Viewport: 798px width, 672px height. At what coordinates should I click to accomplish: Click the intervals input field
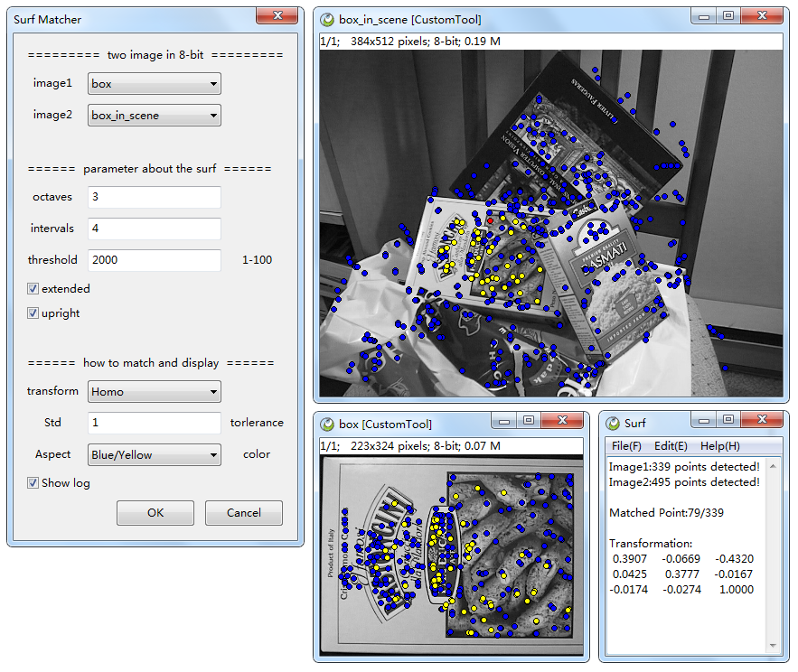pyautogui.click(x=155, y=229)
